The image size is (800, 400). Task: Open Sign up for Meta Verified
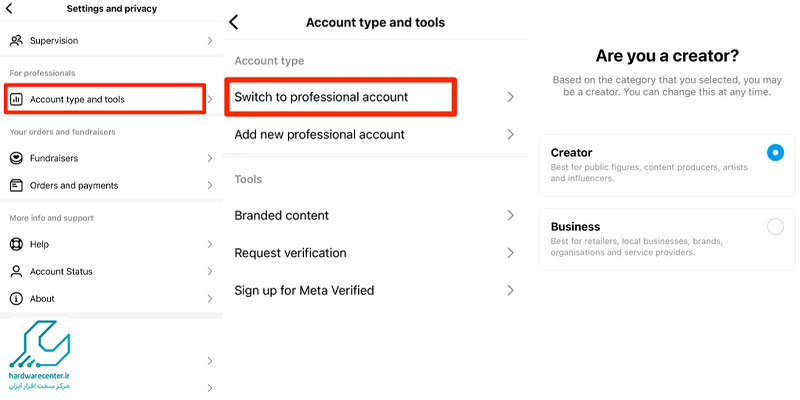click(x=376, y=290)
